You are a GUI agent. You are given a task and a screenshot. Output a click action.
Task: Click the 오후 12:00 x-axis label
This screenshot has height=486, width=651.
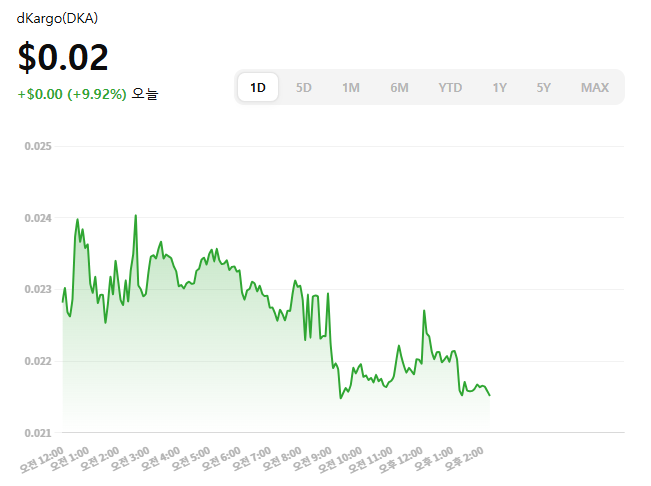tap(401, 459)
